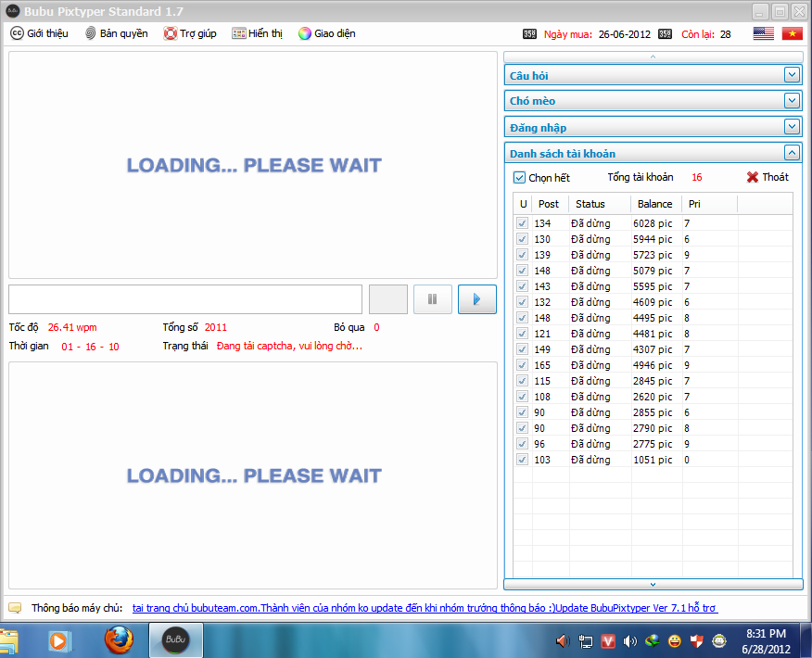812x658 pixels.
Task: Click the speech bubble icon beside Thông báo máy chủ
Action: pos(15,608)
